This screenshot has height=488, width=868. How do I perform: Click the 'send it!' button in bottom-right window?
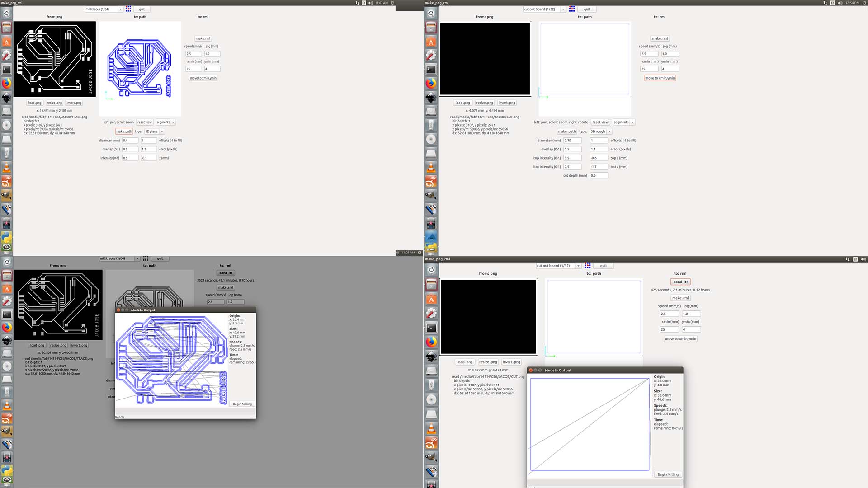pos(680,282)
